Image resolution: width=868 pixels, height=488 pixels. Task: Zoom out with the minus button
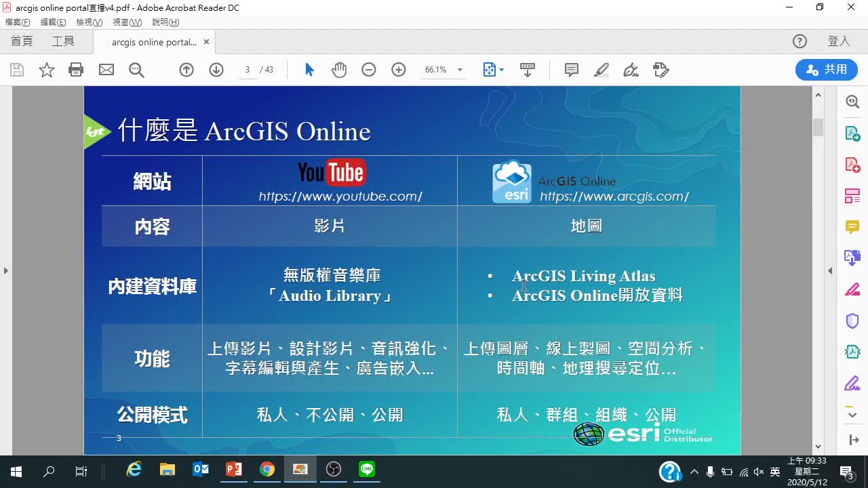[369, 70]
